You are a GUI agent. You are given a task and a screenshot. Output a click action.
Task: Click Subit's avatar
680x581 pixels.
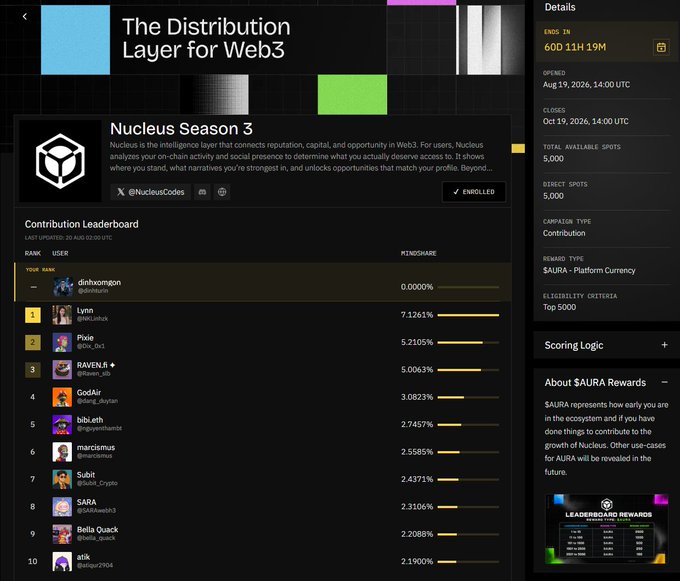pos(62,479)
